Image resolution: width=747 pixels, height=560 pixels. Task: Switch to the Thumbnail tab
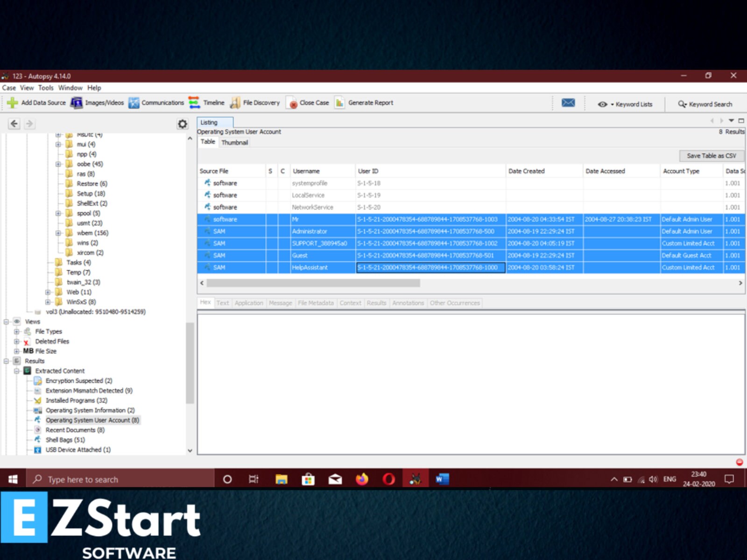coord(234,142)
